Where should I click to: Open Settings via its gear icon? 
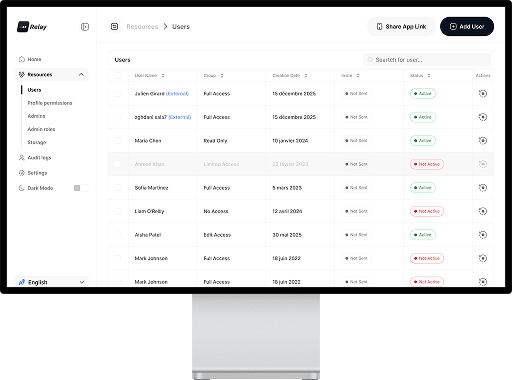22,173
